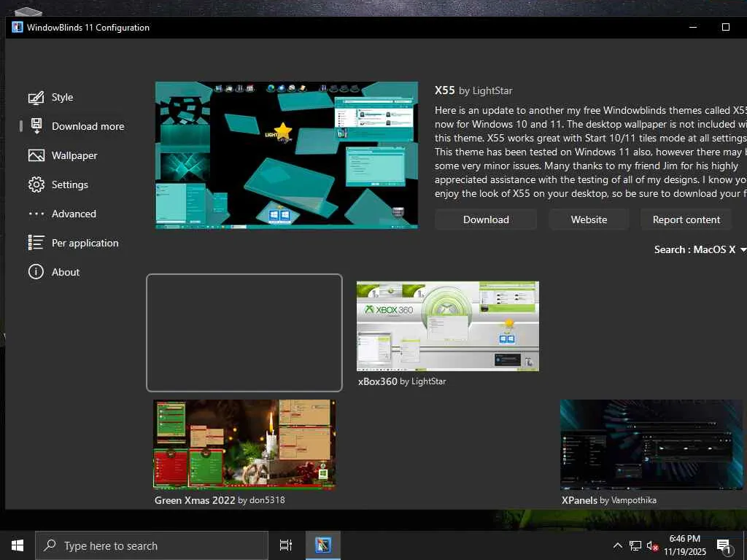The image size is (747, 560).
Task: Click the large X55 preview image
Action: point(286,155)
